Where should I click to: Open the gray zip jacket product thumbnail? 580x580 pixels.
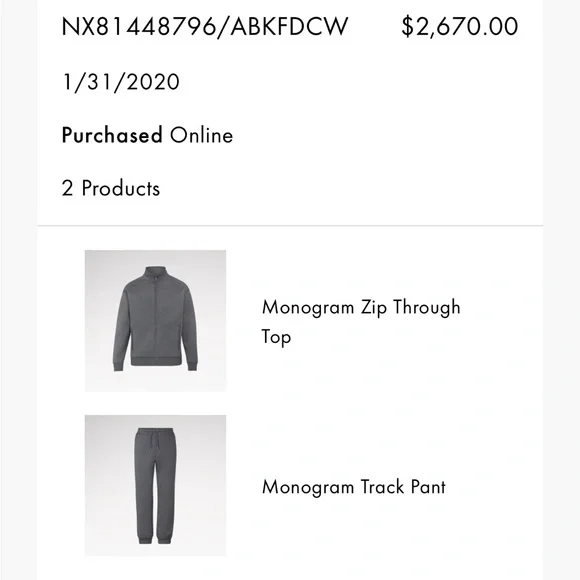(155, 321)
